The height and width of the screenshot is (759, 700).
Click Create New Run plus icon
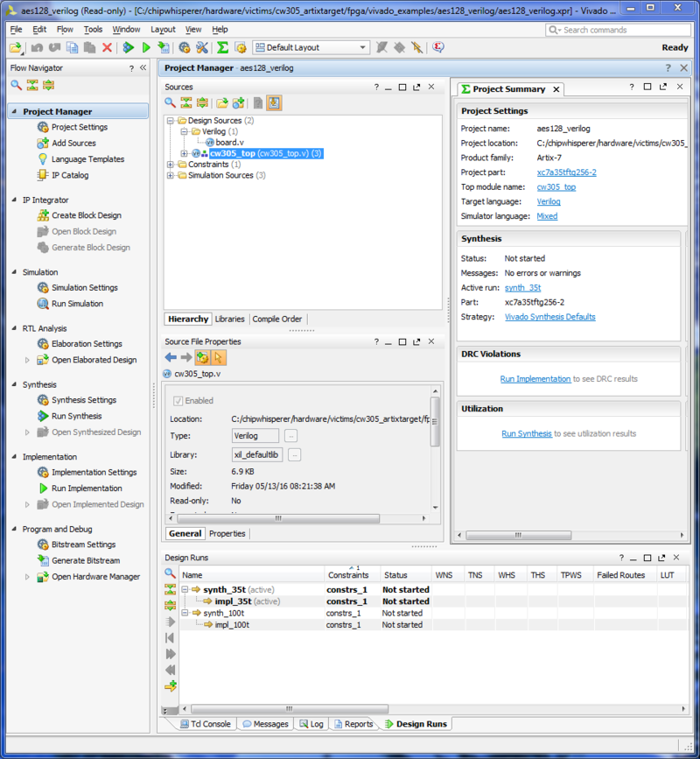coord(171,685)
